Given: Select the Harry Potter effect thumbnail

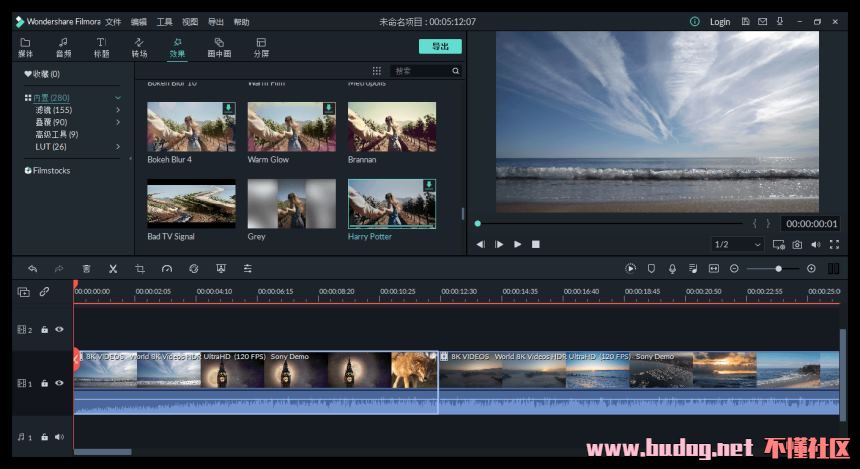Looking at the screenshot, I should 391,204.
